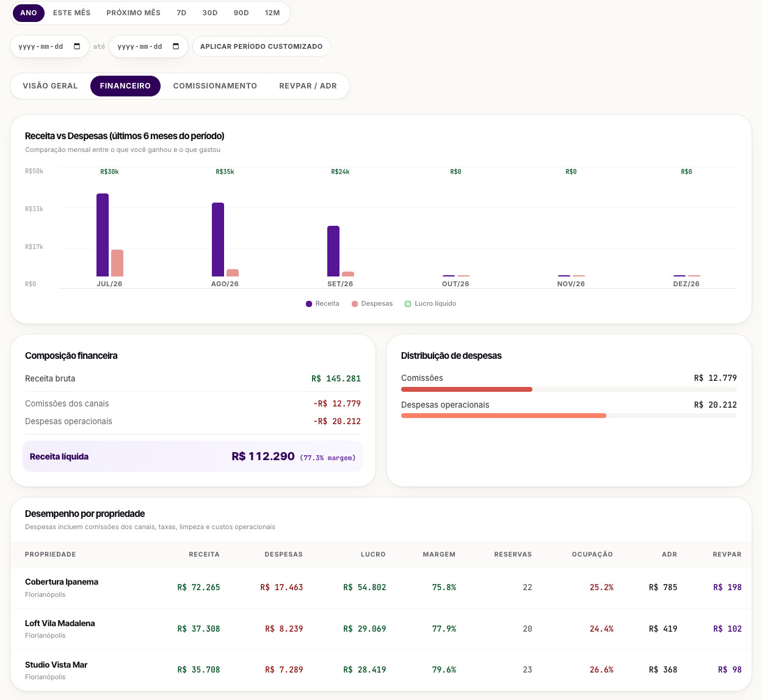Image resolution: width=762 pixels, height=700 pixels.
Task: Open the Cobertura Ipanema property row
Action: point(381,587)
